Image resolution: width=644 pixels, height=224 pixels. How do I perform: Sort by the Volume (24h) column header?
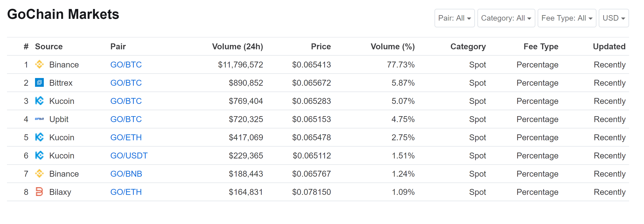point(237,46)
